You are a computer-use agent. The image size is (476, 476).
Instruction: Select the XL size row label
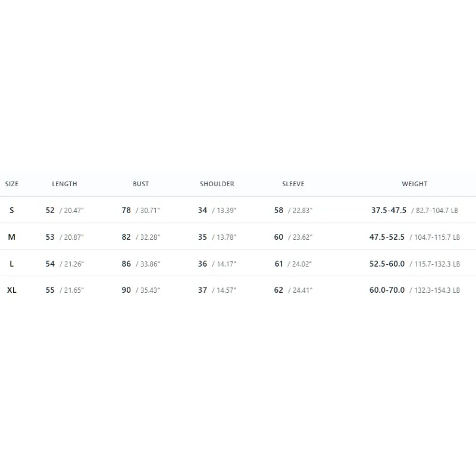(x=11, y=290)
